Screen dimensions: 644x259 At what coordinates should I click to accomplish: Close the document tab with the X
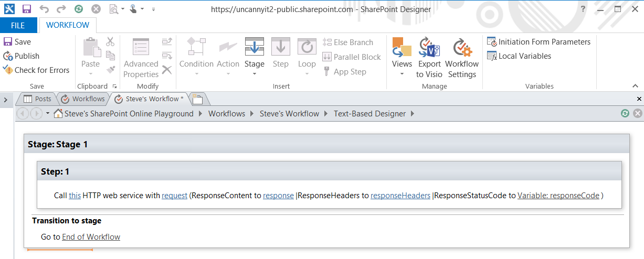pos(639,99)
